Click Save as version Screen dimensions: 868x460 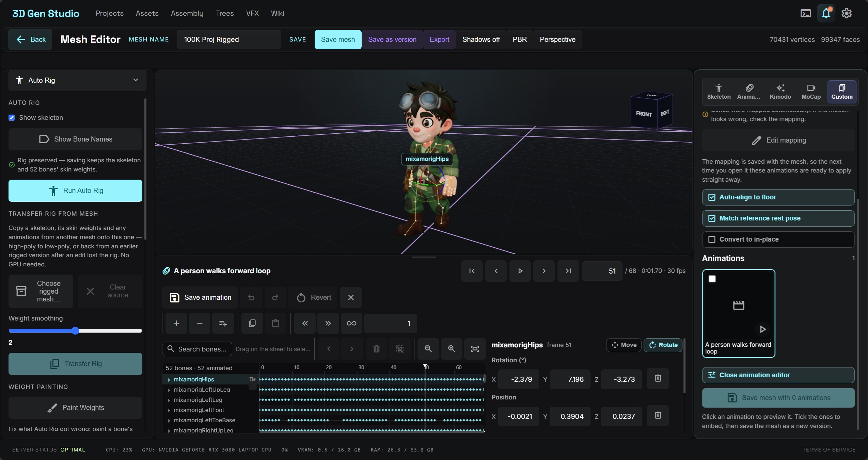pos(392,39)
